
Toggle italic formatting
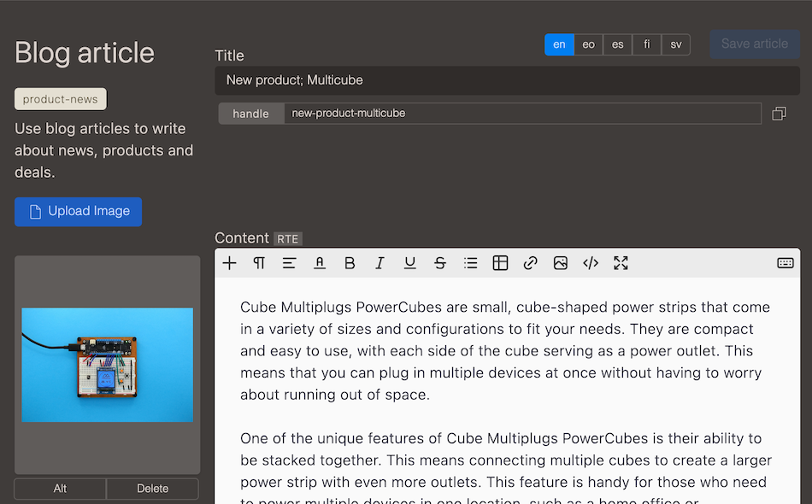[x=380, y=263]
